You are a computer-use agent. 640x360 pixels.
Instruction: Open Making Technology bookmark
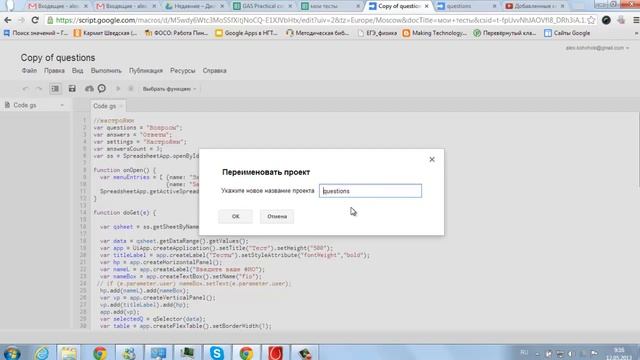[x=435, y=33]
